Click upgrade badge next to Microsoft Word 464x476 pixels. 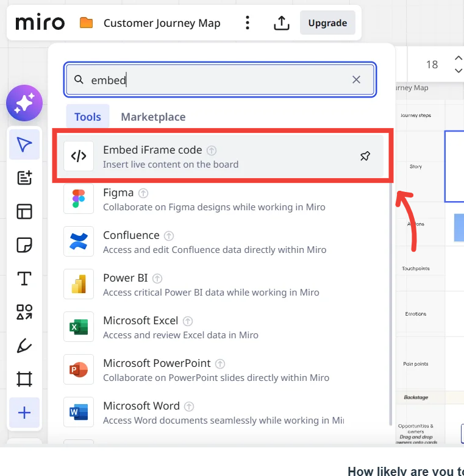(x=189, y=407)
